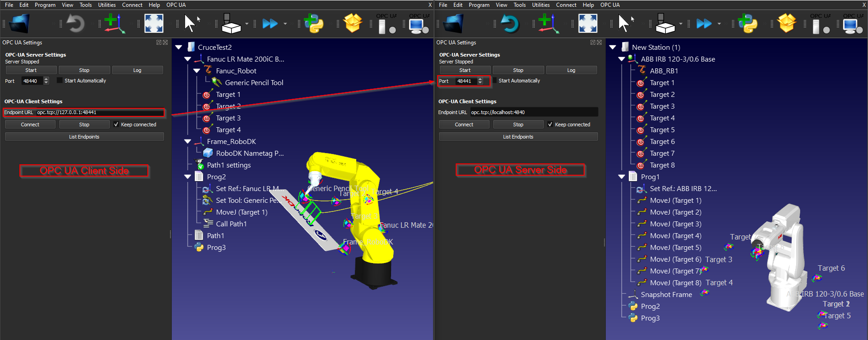The width and height of the screenshot is (868, 340).
Task: Open the Utilities menu in the CruceTest2 window
Action: (x=107, y=5)
